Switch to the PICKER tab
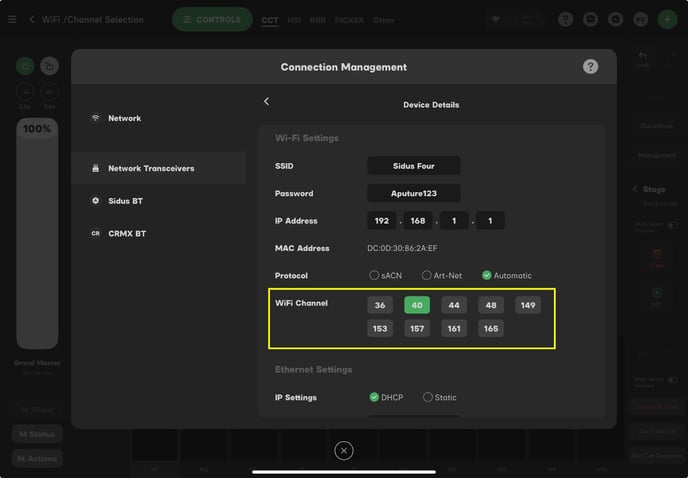This screenshot has height=478, width=688. 349,20
